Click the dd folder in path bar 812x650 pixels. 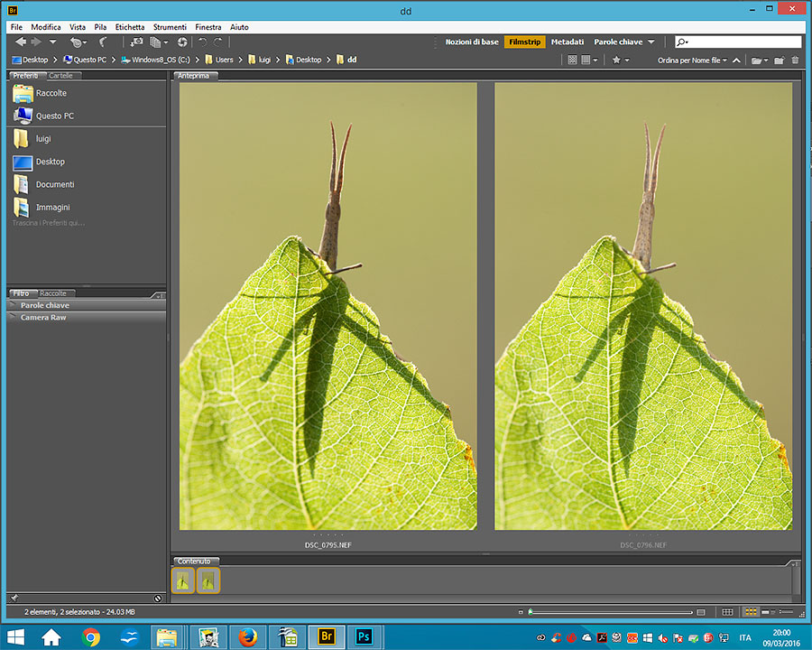pyautogui.click(x=346, y=60)
